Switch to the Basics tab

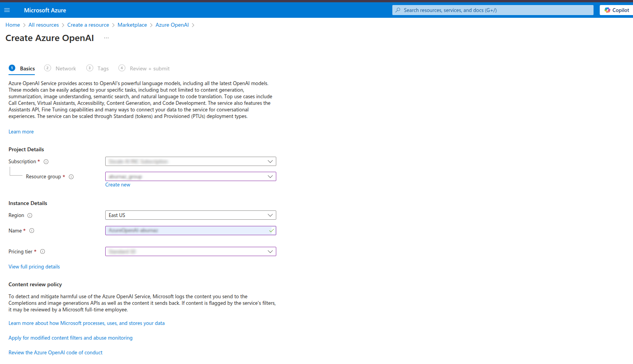27,68
